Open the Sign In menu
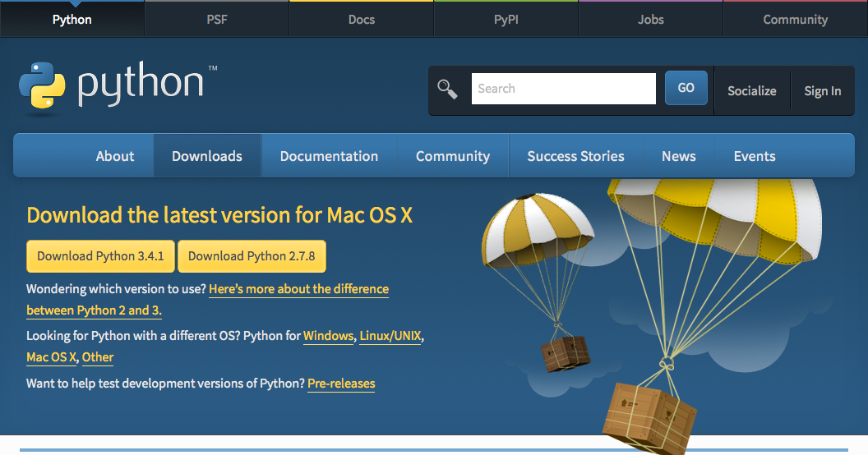This screenshot has height=455, width=868. [x=822, y=91]
